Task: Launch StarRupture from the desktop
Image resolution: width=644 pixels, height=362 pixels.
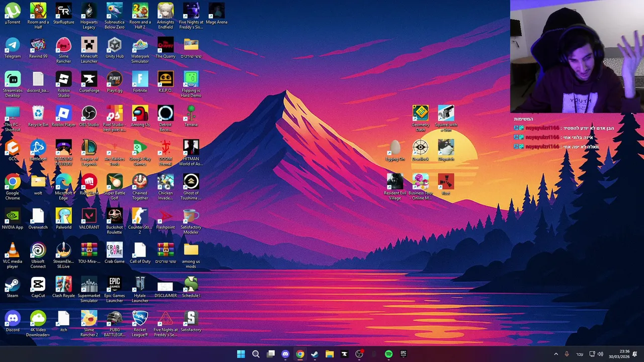Action: 63,14
